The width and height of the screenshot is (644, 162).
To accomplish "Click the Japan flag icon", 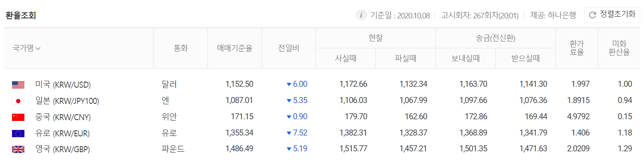I will click(x=18, y=101).
